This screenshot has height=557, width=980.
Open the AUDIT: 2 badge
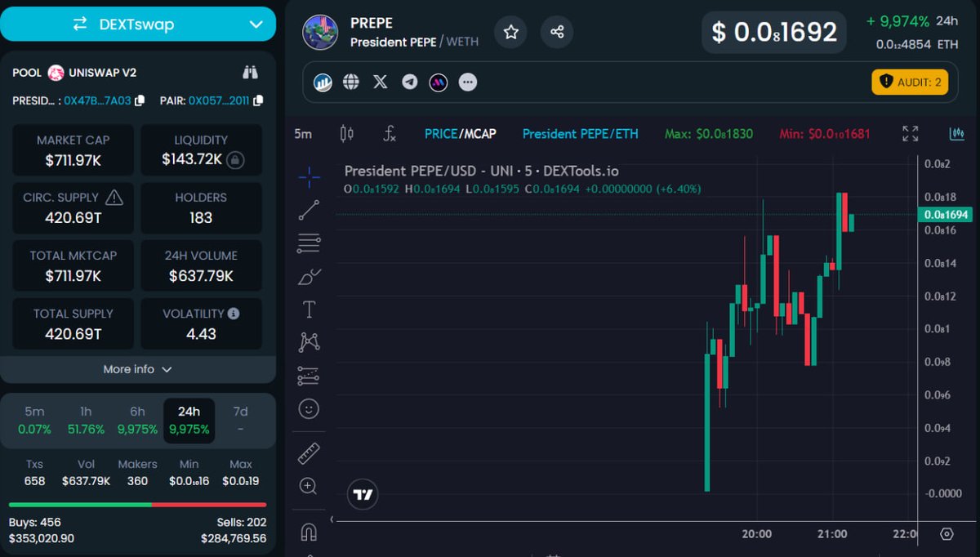coord(910,82)
